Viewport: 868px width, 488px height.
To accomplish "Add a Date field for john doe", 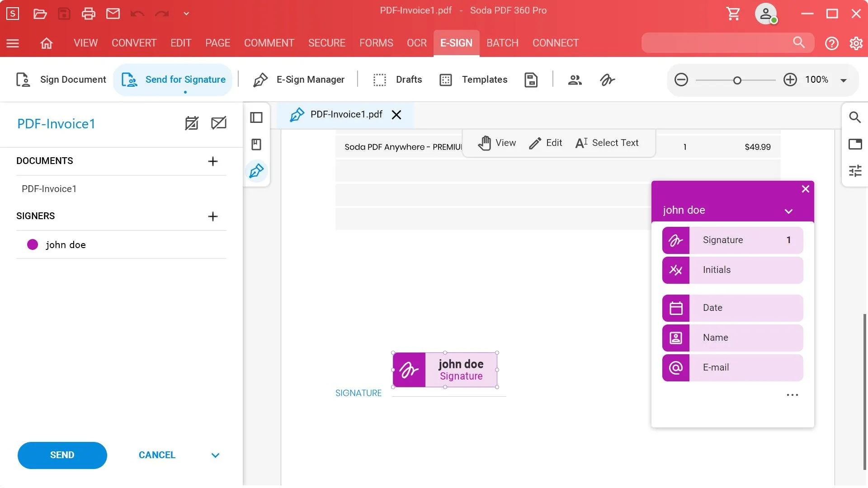I will 732,308.
